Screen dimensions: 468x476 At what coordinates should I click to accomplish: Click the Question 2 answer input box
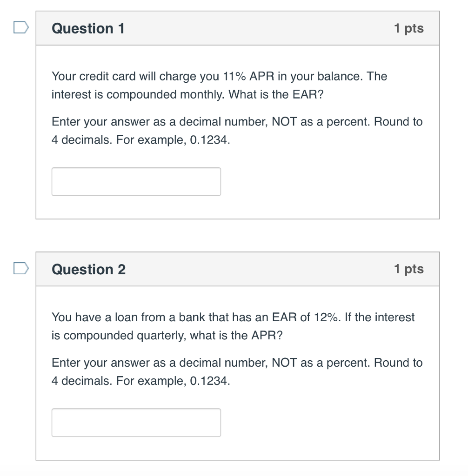click(x=136, y=423)
